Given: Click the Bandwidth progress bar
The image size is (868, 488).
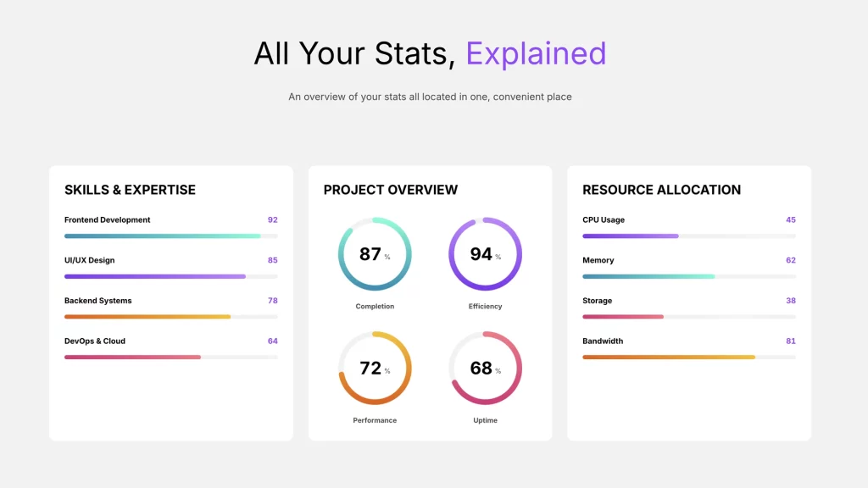Looking at the screenshot, I should (x=688, y=357).
